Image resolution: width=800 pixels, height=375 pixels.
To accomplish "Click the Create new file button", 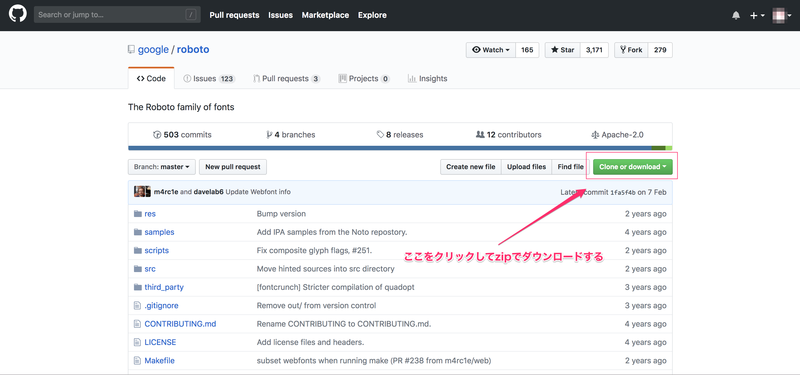I will point(470,167).
